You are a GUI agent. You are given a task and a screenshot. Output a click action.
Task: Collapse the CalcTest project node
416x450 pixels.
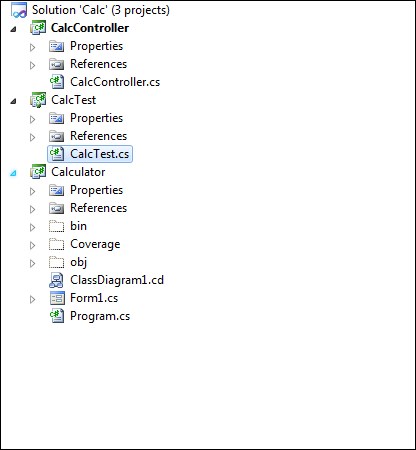click(x=13, y=101)
